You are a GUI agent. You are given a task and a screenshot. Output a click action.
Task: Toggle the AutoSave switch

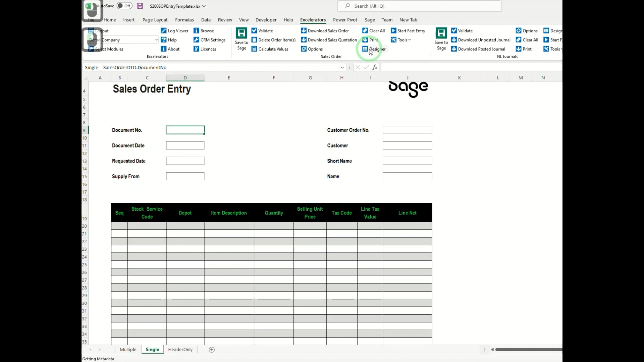coord(124,6)
